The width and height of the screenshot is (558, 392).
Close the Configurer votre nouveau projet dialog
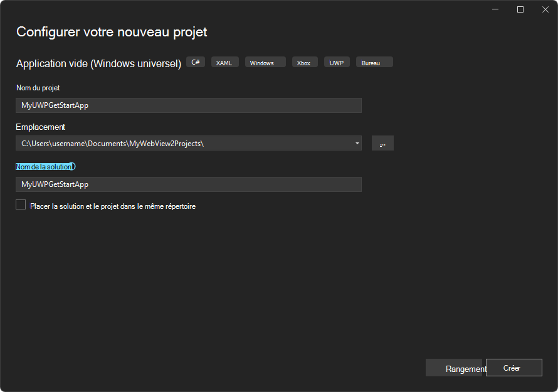click(x=545, y=9)
